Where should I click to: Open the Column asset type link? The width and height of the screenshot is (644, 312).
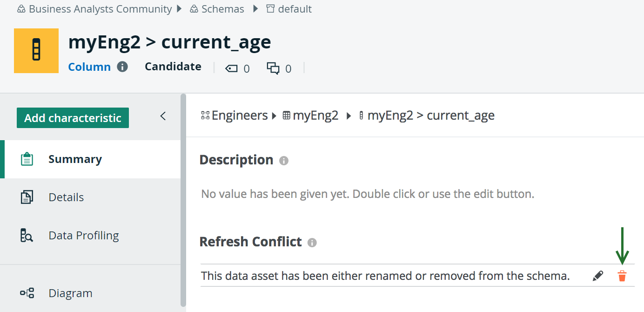[89, 67]
